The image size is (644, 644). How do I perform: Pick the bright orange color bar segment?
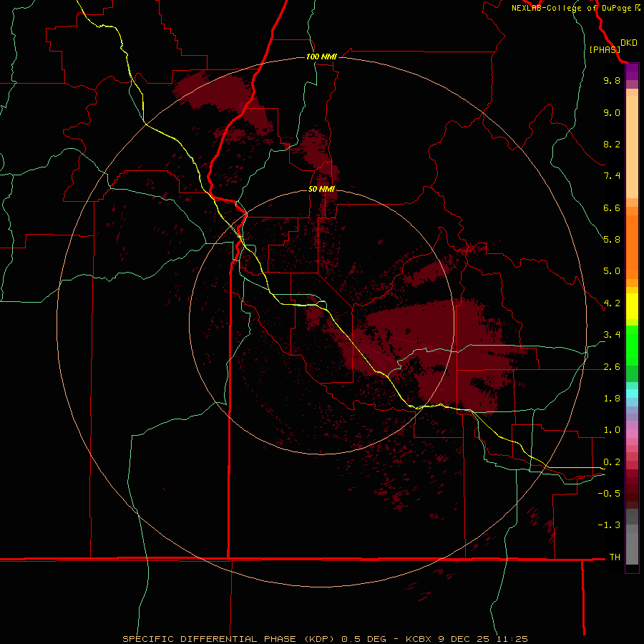[632, 247]
